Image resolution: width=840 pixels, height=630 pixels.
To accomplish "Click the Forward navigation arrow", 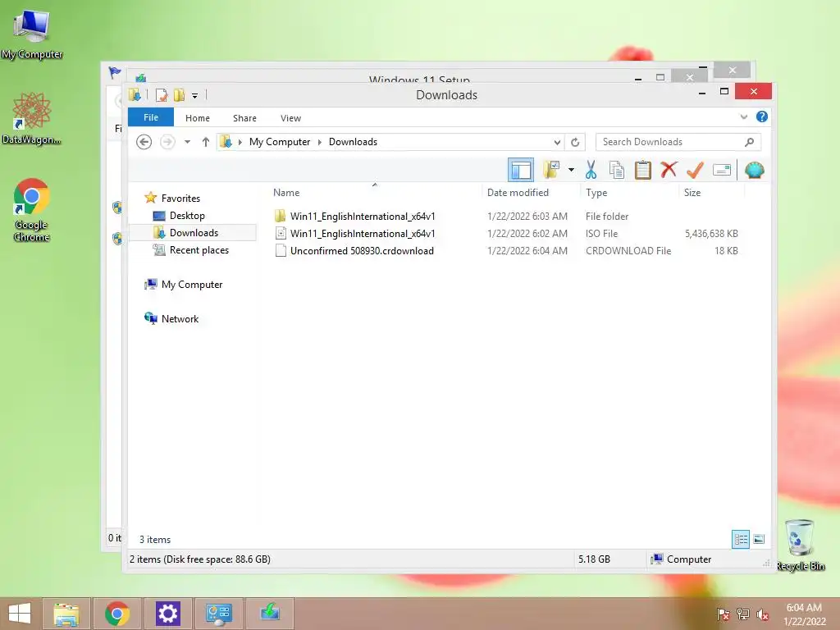I will point(167,142).
